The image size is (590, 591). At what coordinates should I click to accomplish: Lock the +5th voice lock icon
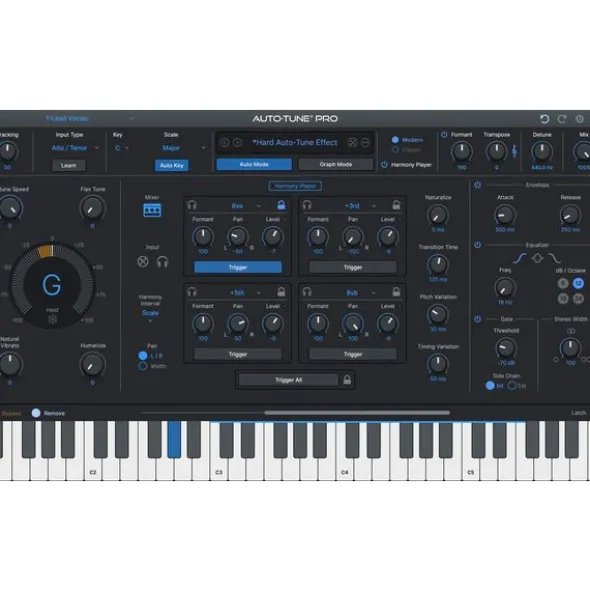click(x=281, y=291)
